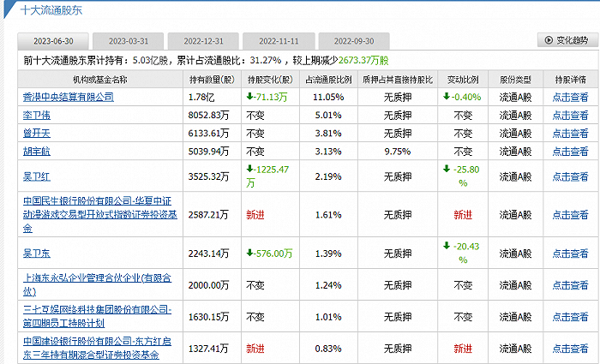Click the -1225.47万 change value
This screenshot has height=364, width=600.
pyautogui.click(x=267, y=176)
